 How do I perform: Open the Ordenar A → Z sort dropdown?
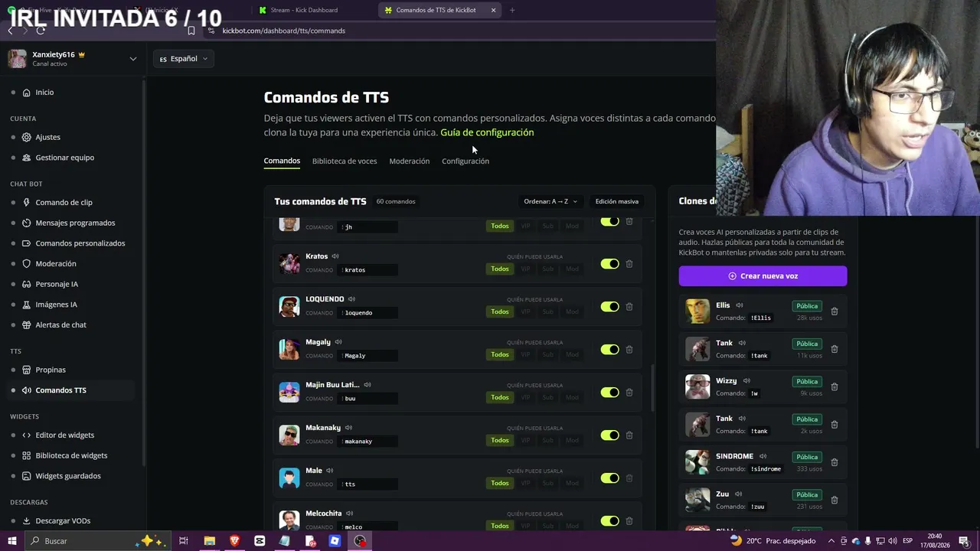click(550, 201)
